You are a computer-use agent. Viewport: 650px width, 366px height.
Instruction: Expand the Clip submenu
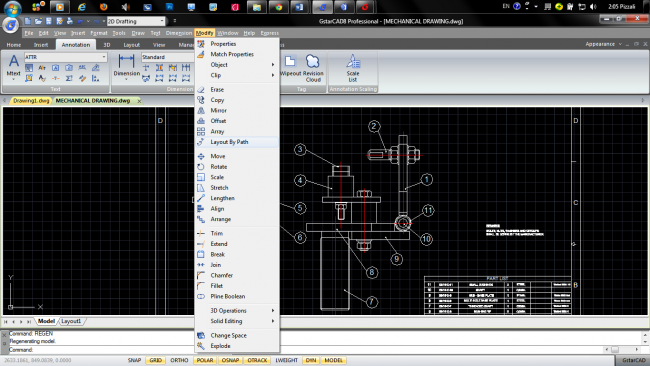[237, 75]
